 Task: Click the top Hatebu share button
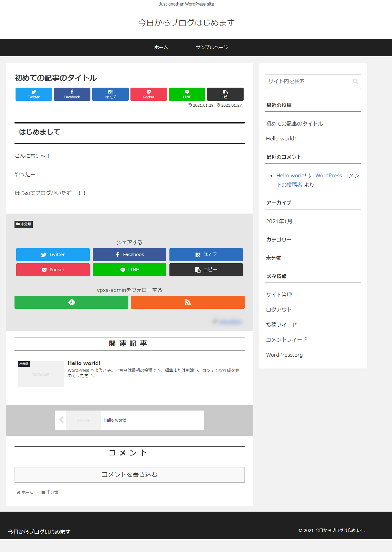pos(110,94)
